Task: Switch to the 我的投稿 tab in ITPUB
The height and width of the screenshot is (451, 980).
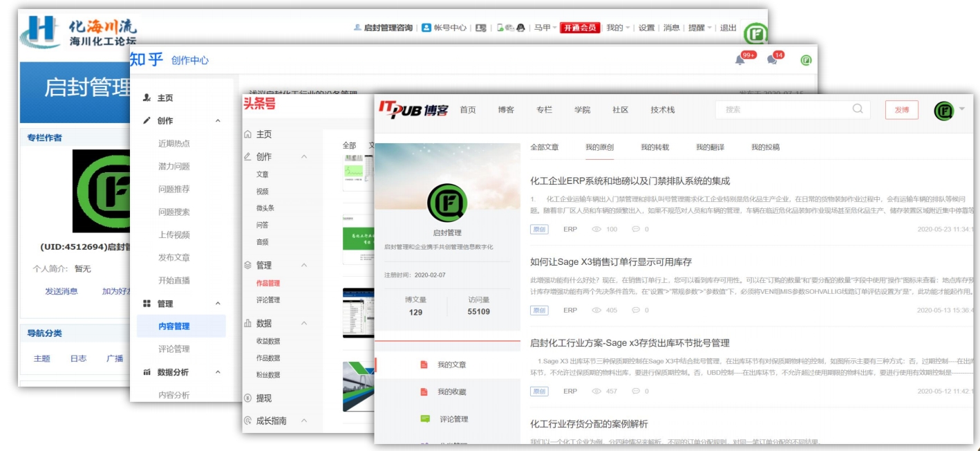Action: click(x=765, y=147)
